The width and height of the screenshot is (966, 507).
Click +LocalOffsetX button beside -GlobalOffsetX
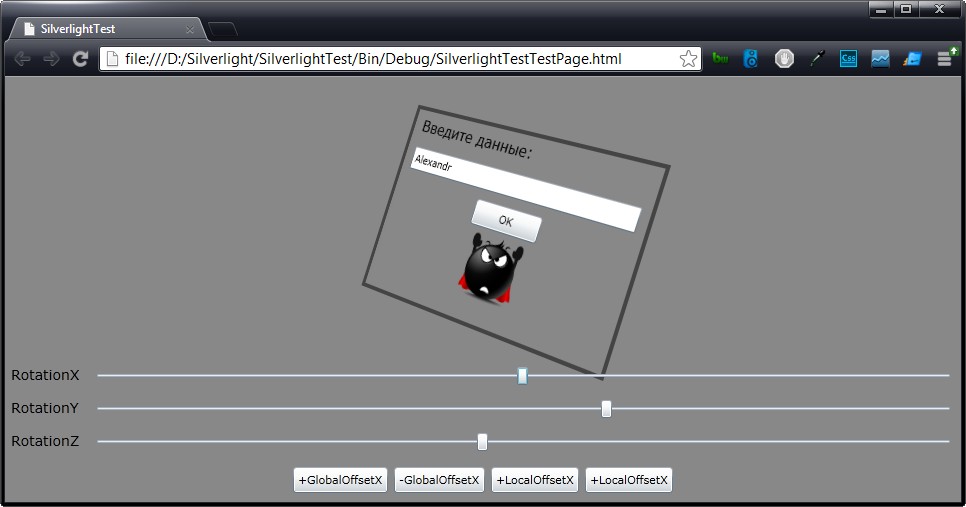pos(535,480)
